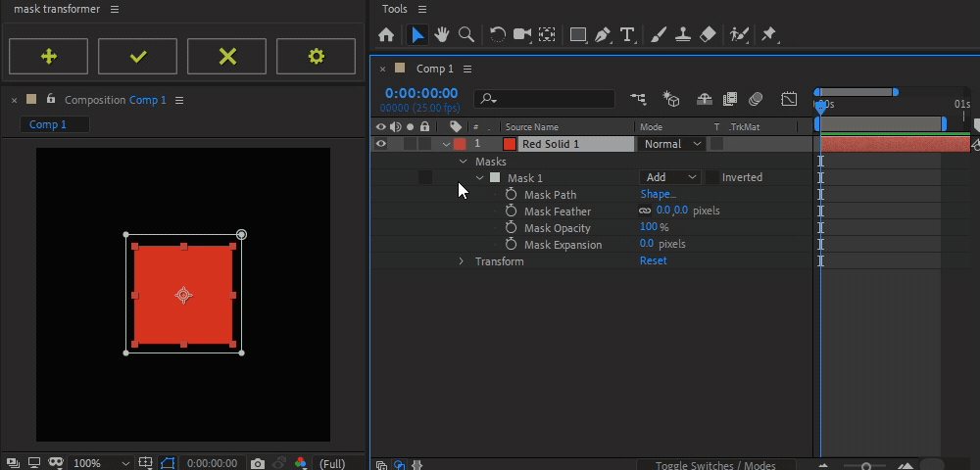The height and width of the screenshot is (470, 980).
Task: Hide the Red Solid 1 layer
Action: pyautogui.click(x=381, y=144)
